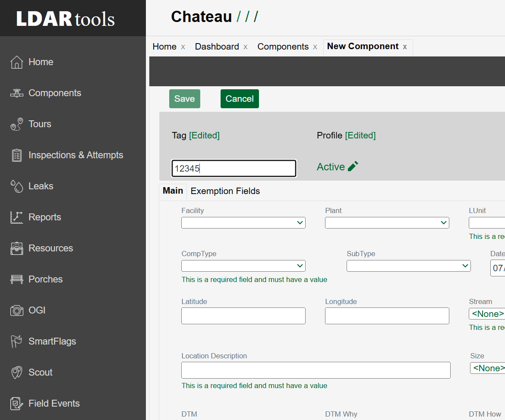
Task: Click the Field Events icon
Action: pos(16,404)
